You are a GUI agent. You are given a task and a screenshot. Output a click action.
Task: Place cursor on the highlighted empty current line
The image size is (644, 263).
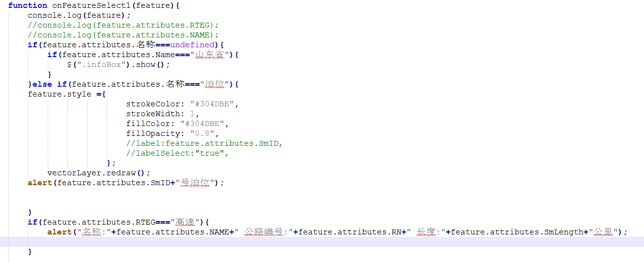(322, 242)
